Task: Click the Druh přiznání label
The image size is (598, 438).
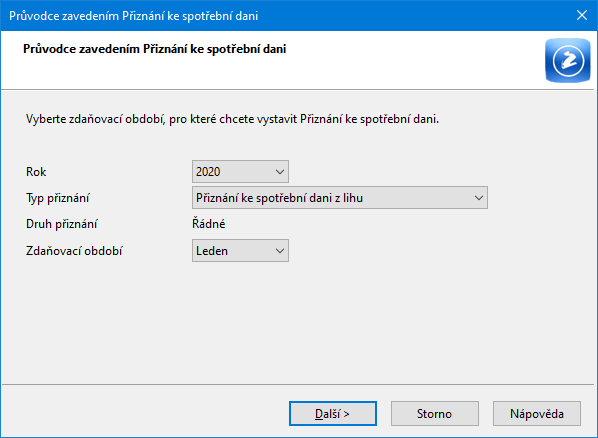Action: point(61,224)
